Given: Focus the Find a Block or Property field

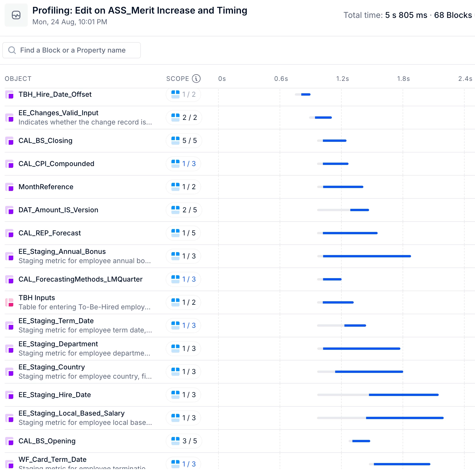Looking at the screenshot, I should (x=72, y=50).
